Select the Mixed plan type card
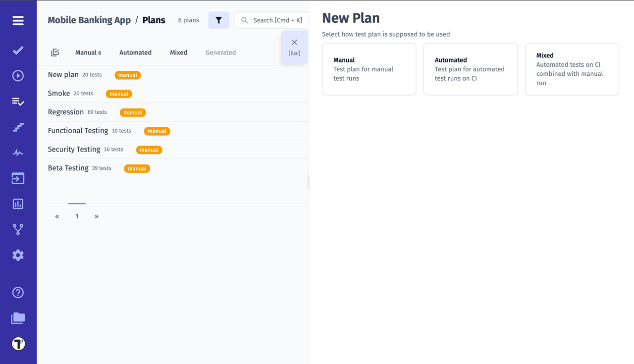The image size is (634, 364). [x=572, y=69]
